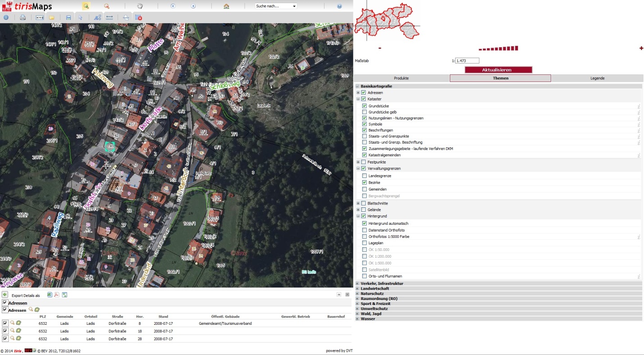This screenshot has width=644, height=355.
Task: Decrease zoom with the minus button
Action: [x=380, y=48]
